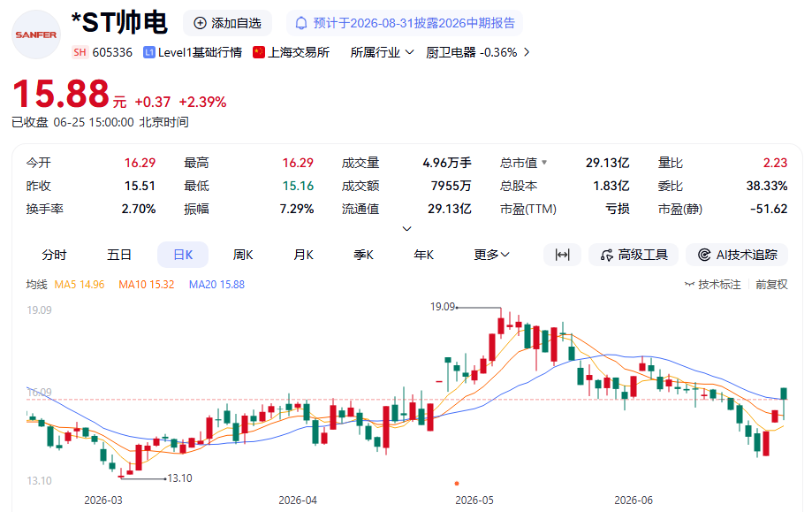
Task: Click the stock code 605336
Action: point(112,52)
